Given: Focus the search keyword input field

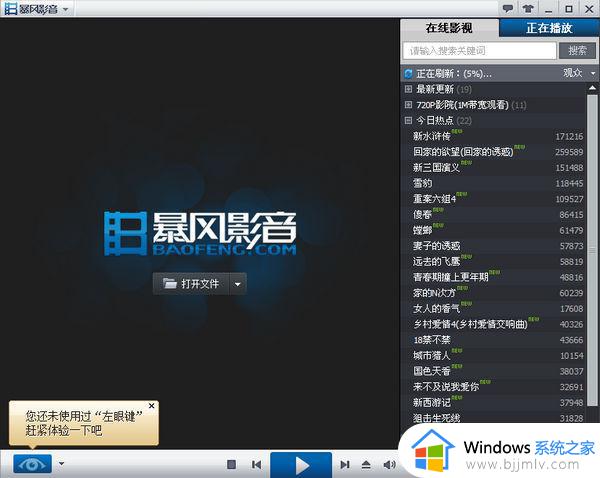Looking at the screenshot, I should pyautogui.click(x=479, y=51).
